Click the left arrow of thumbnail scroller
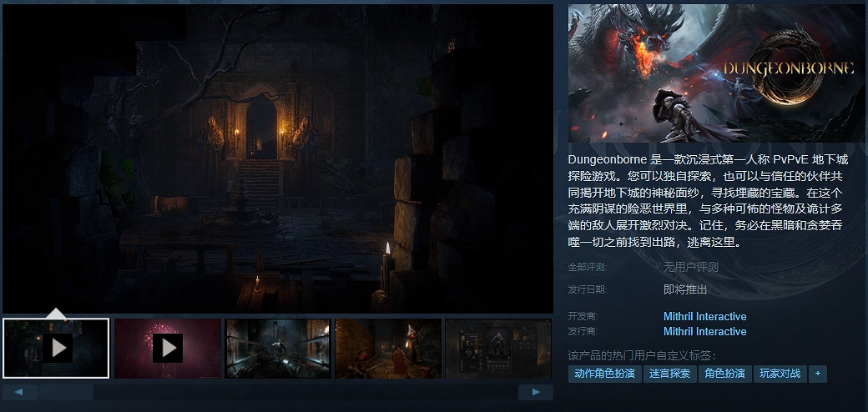Viewport: 868px width, 412px height. coord(19,392)
